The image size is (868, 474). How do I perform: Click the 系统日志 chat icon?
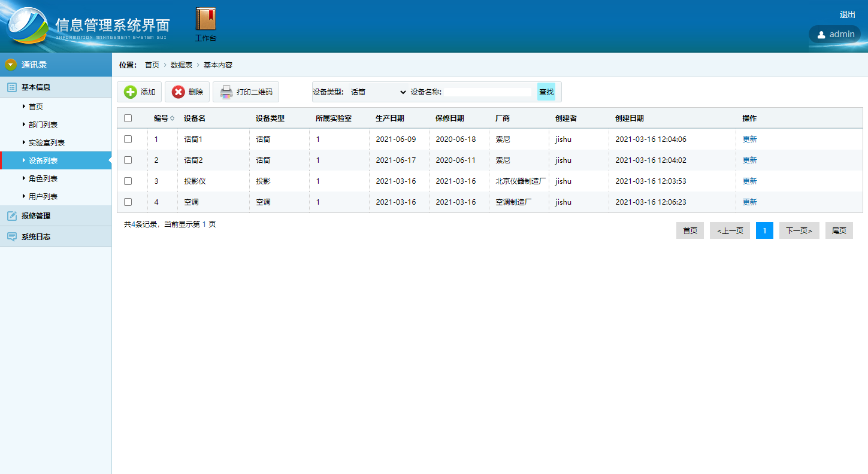click(11, 237)
